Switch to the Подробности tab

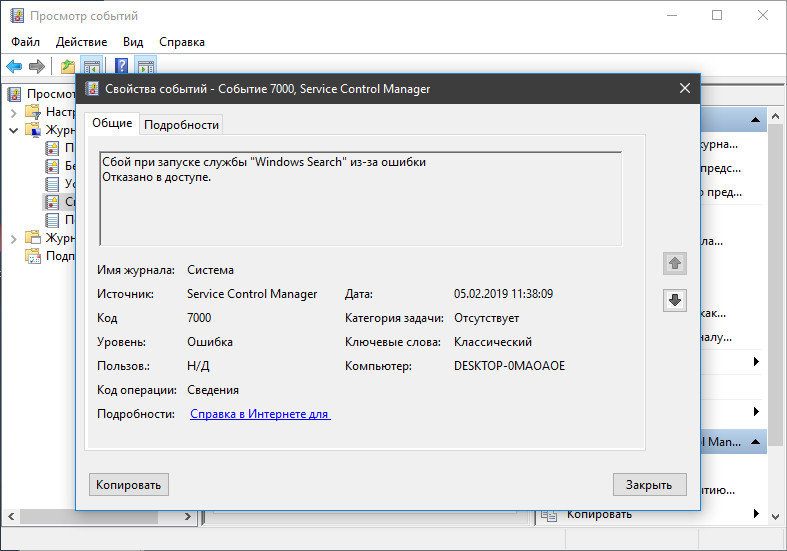pos(181,125)
